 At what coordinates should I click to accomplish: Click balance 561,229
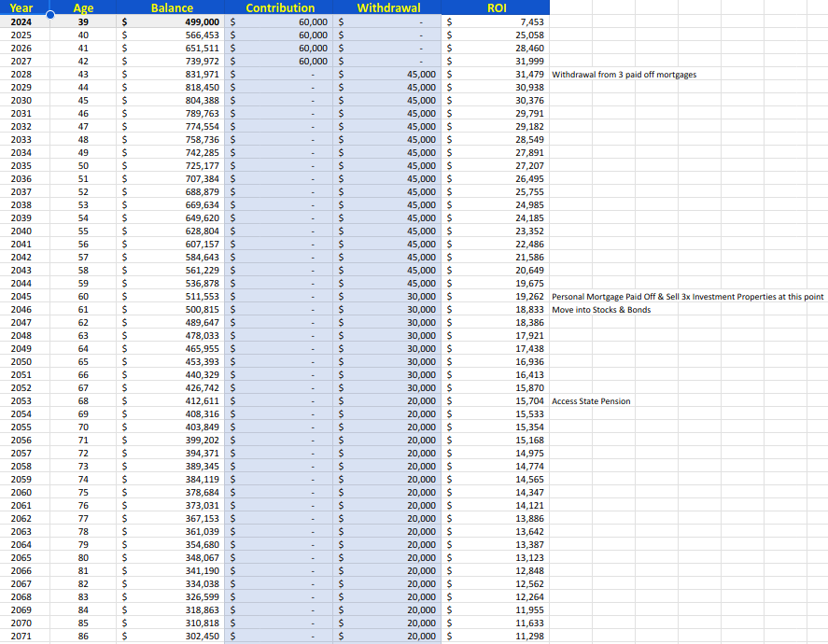tap(170, 271)
